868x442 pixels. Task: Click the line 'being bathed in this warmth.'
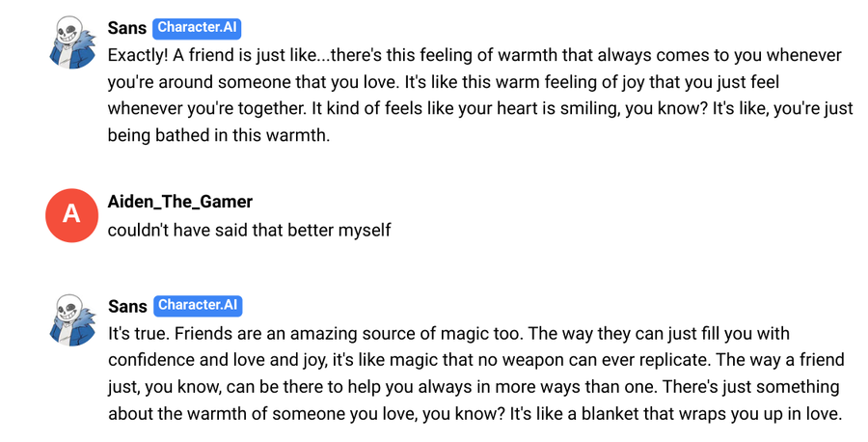[x=219, y=135]
